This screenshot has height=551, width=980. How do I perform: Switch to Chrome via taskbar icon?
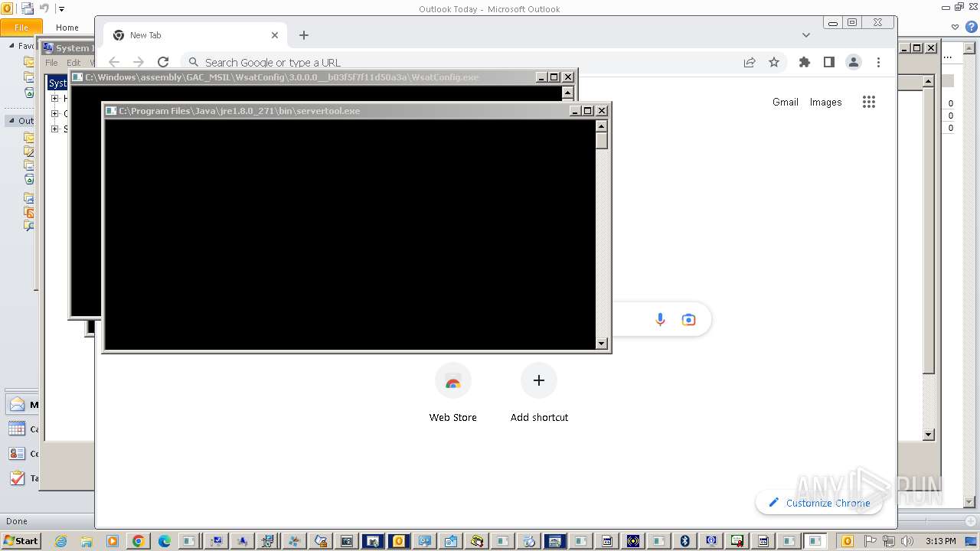tap(139, 541)
